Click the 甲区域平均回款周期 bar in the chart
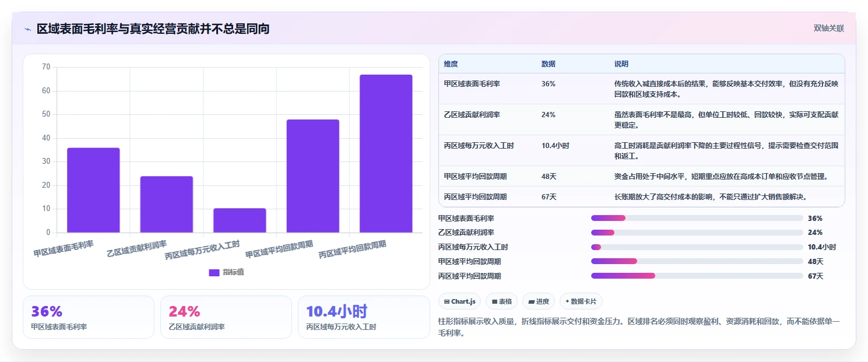Image resolution: width=868 pixels, height=362 pixels. (312, 176)
